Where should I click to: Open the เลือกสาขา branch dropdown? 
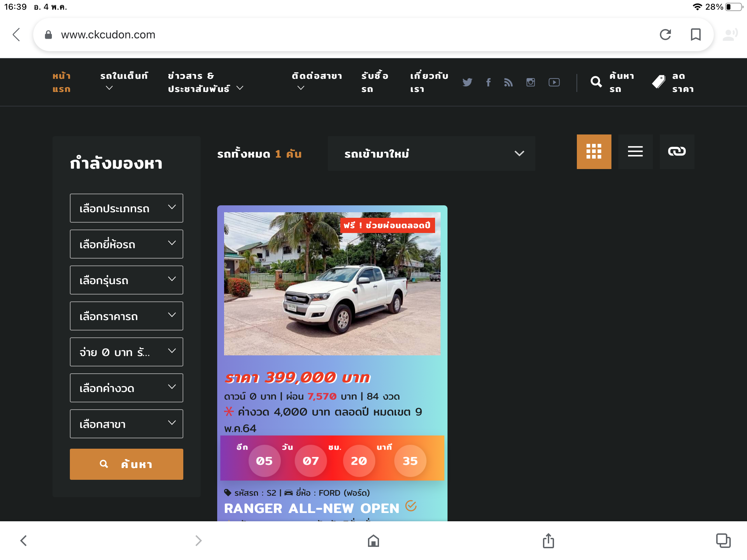pos(127,424)
